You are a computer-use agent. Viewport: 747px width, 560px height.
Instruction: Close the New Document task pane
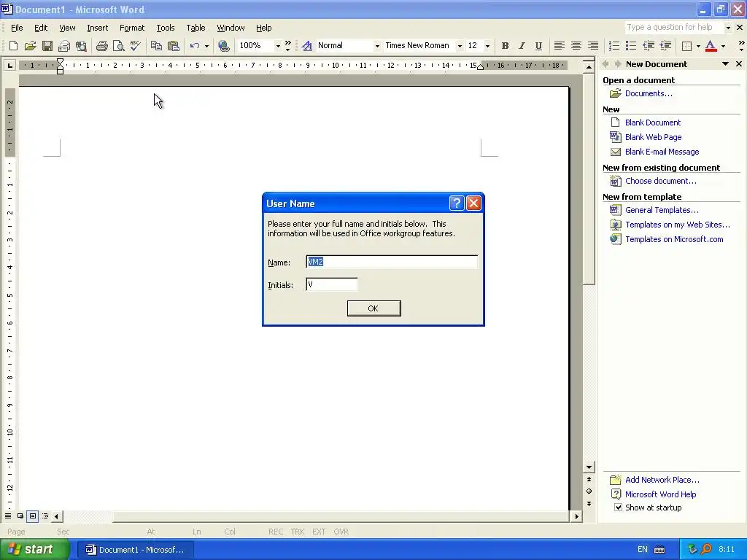(x=739, y=64)
